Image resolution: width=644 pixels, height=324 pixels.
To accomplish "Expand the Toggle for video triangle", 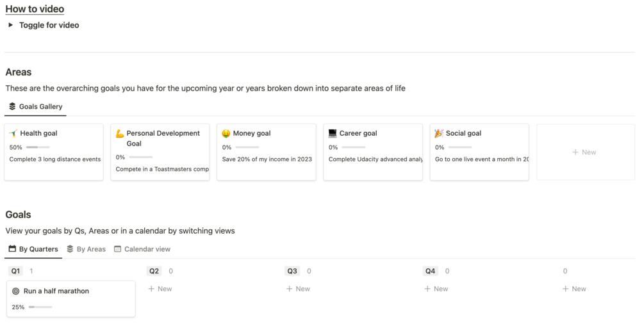I will pos(10,25).
